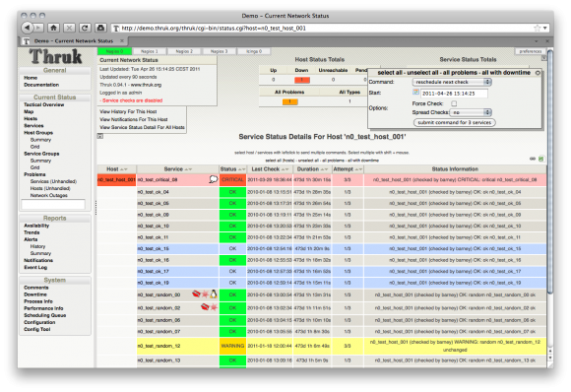This screenshot has height=392, width=571.
Task: Switch to the Icinga 0 backend tab
Action: tap(254, 51)
